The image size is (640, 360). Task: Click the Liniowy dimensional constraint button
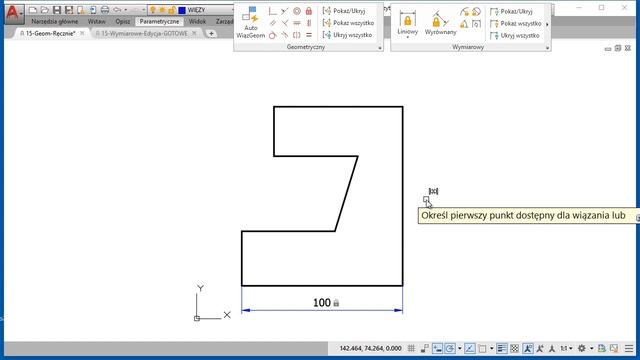click(x=407, y=22)
